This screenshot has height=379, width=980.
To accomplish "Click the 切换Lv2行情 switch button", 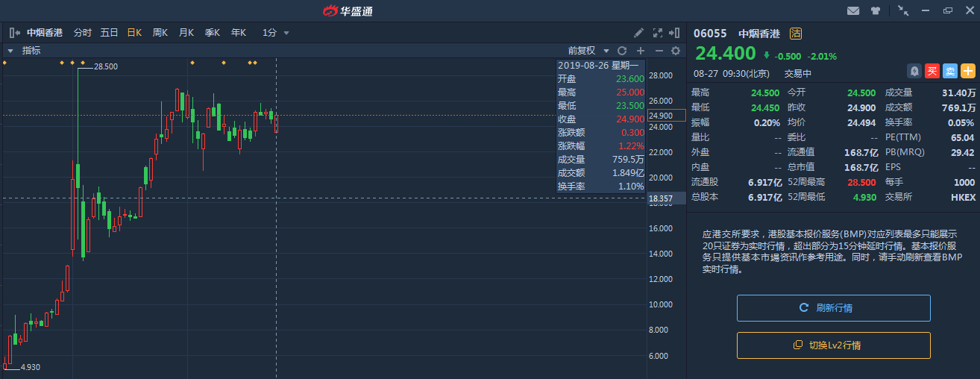I will click(x=834, y=345).
